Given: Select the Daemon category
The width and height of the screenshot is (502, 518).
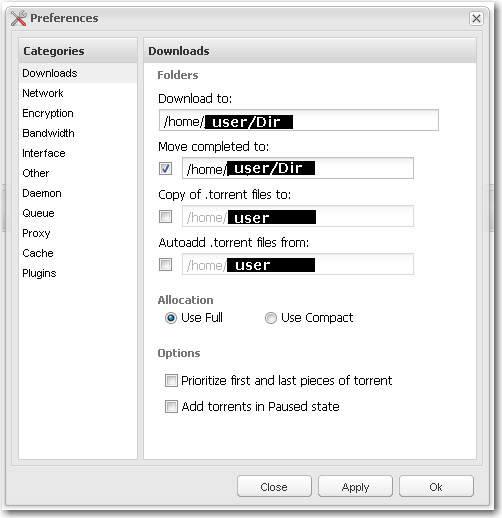Looking at the screenshot, I should point(78,193).
